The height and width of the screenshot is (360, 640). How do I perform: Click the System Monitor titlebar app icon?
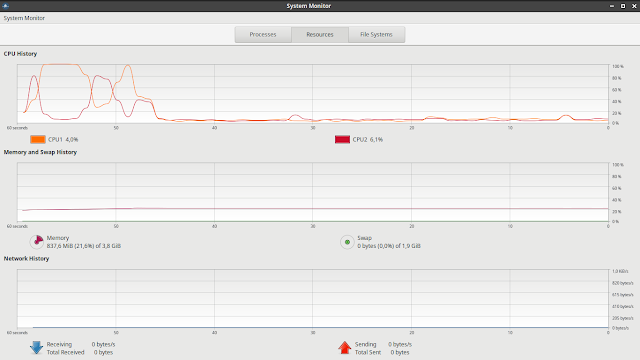5,6
